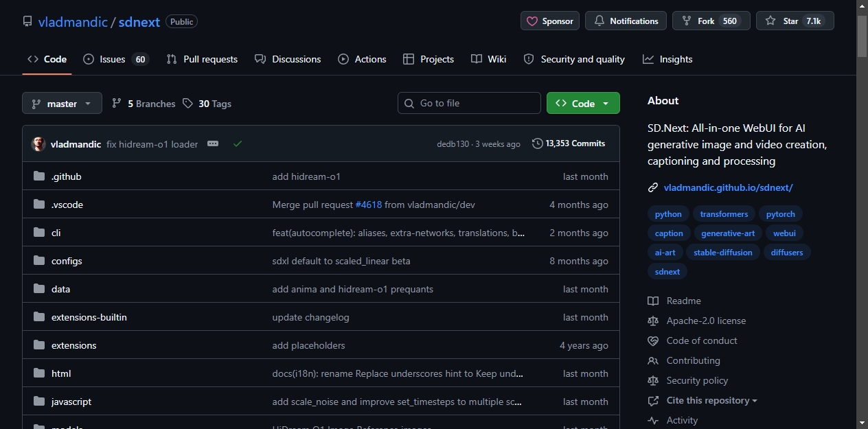Image resolution: width=868 pixels, height=429 pixels.
Task: Select the pytorch topic tag
Action: pos(781,214)
